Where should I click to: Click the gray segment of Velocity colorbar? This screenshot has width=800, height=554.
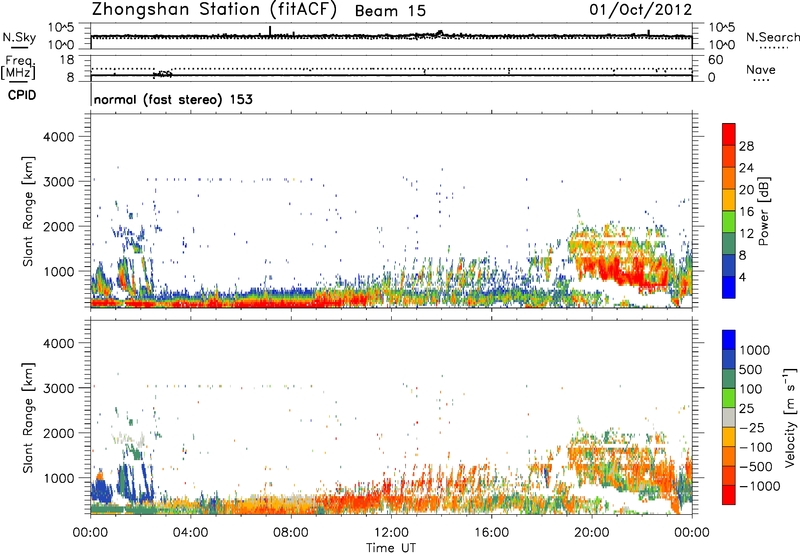click(x=729, y=417)
